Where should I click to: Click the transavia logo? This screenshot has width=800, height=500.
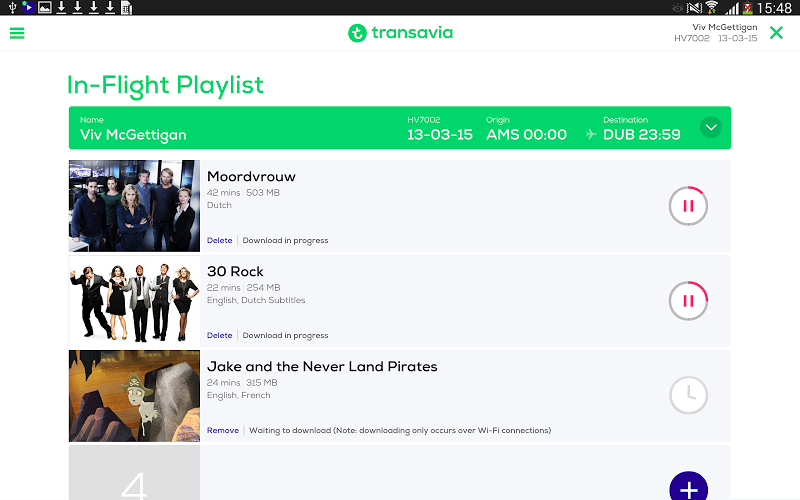tap(401, 33)
